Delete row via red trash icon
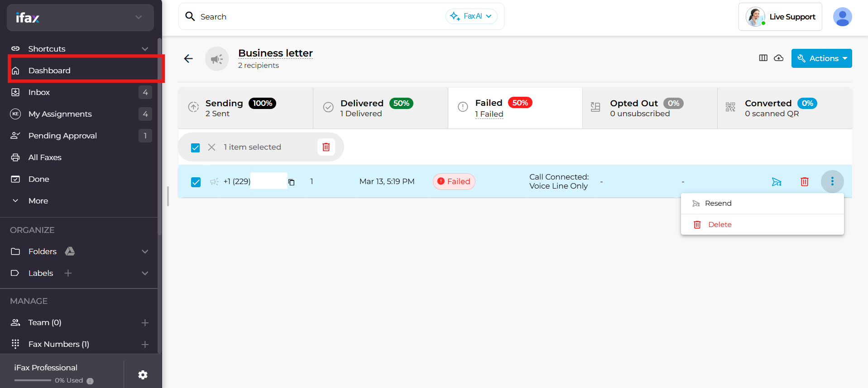Image resolution: width=868 pixels, height=388 pixels. (x=805, y=182)
